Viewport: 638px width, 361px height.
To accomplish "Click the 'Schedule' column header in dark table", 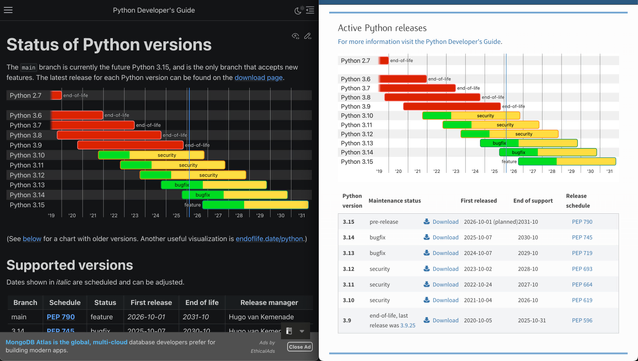I will click(65, 302).
